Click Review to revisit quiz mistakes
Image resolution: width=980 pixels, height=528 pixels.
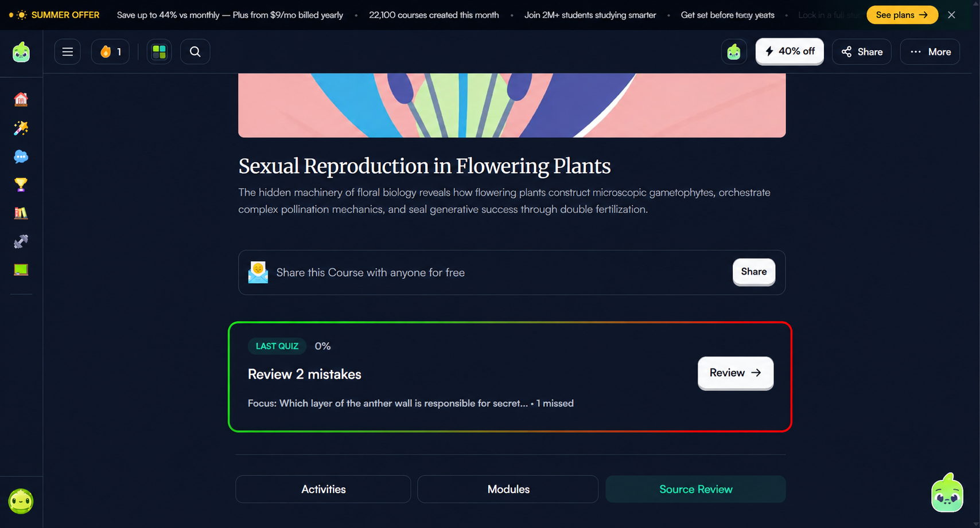pyautogui.click(x=736, y=373)
